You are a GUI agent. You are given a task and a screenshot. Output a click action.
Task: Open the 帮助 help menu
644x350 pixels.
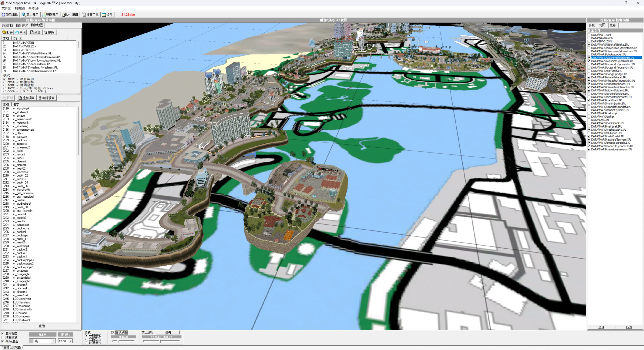(33, 8)
